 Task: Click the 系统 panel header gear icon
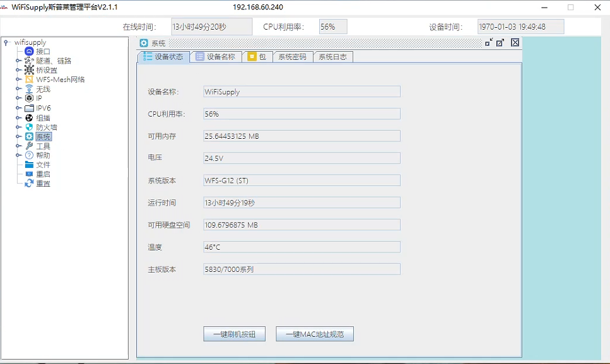(144, 43)
